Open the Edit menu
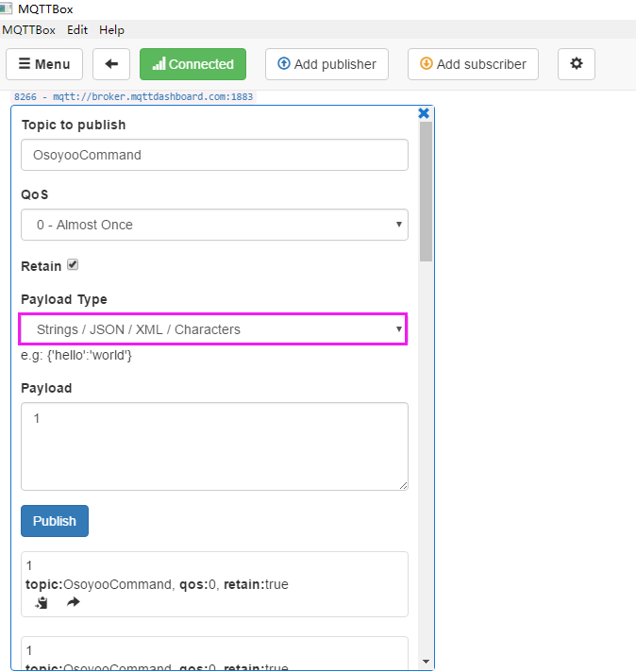Screen dimensions: 636x672 click(77, 30)
